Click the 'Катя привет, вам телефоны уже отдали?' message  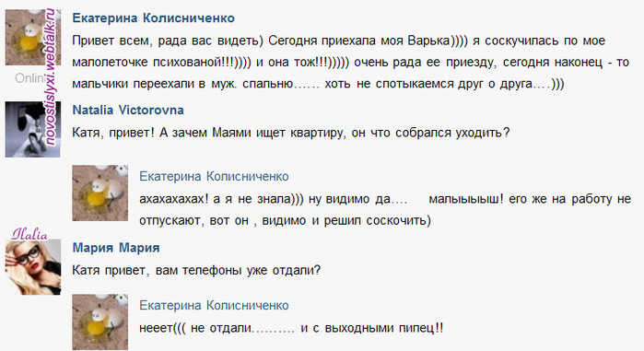196,271
